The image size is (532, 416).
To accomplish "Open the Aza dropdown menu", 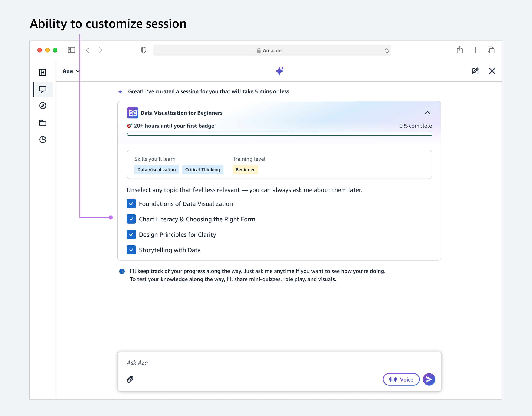I will (71, 71).
